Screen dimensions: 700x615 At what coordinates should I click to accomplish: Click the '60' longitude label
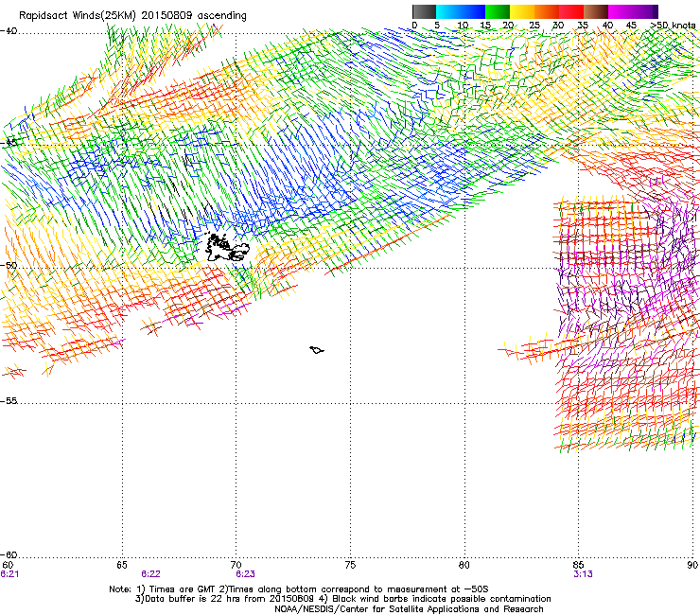pyautogui.click(x=8, y=565)
